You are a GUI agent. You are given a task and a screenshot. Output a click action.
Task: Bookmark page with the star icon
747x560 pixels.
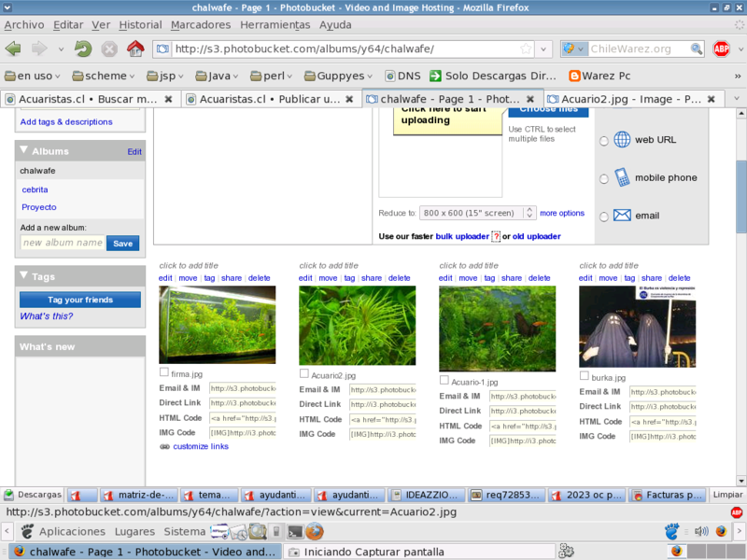pos(527,49)
